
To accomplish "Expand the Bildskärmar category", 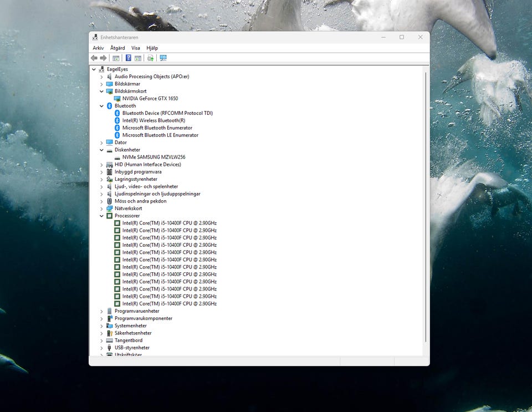I will (101, 84).
